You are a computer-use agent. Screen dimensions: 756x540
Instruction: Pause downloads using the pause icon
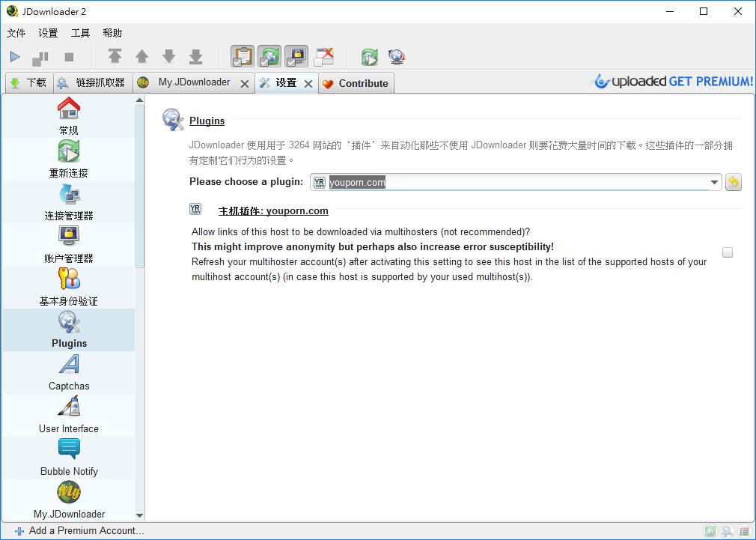tap(40, 58)
